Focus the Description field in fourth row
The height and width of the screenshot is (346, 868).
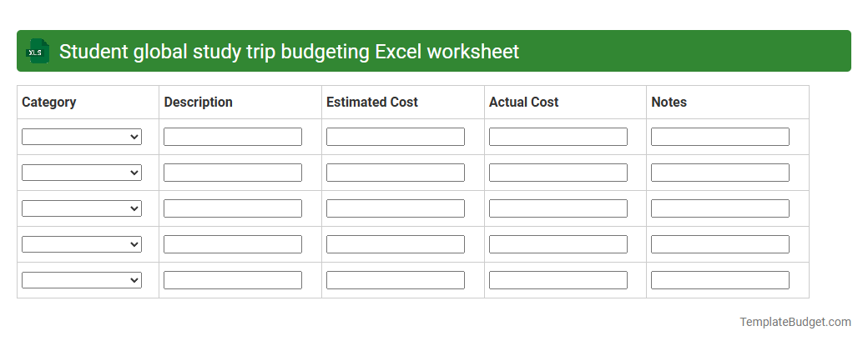233,244
